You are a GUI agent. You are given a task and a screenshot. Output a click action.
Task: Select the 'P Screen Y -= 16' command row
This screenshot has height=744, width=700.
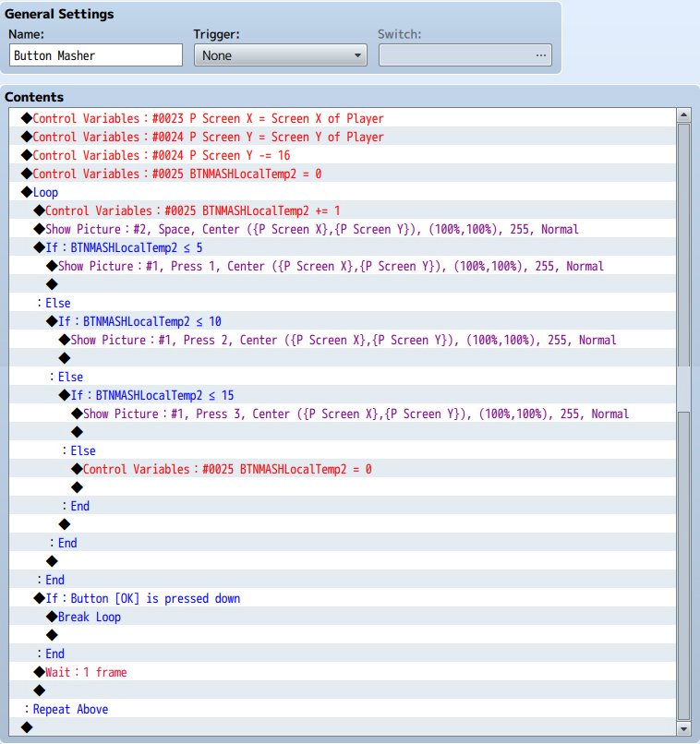[343, 155]
